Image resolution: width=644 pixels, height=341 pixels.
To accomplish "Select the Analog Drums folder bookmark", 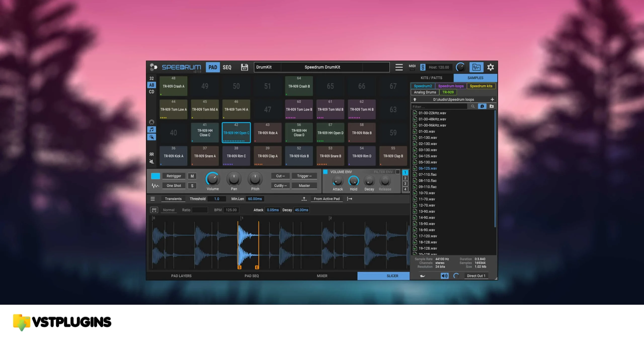I will tap(425, 92).
